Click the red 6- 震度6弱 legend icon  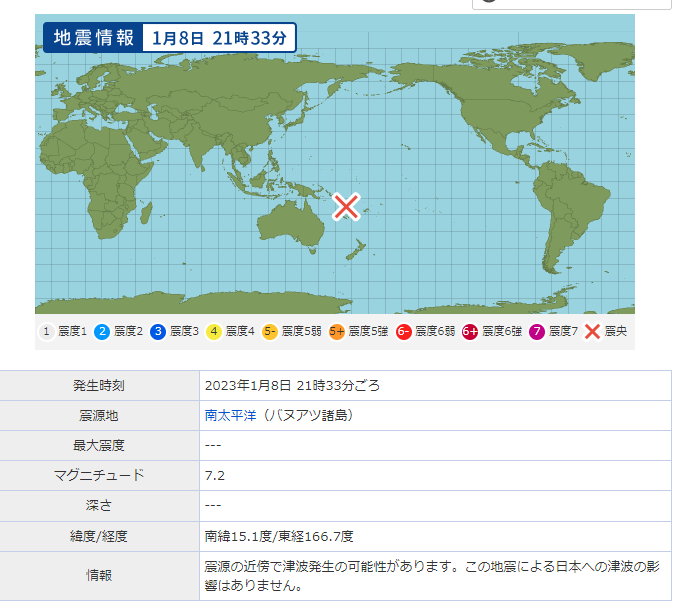tap(403, 332)
